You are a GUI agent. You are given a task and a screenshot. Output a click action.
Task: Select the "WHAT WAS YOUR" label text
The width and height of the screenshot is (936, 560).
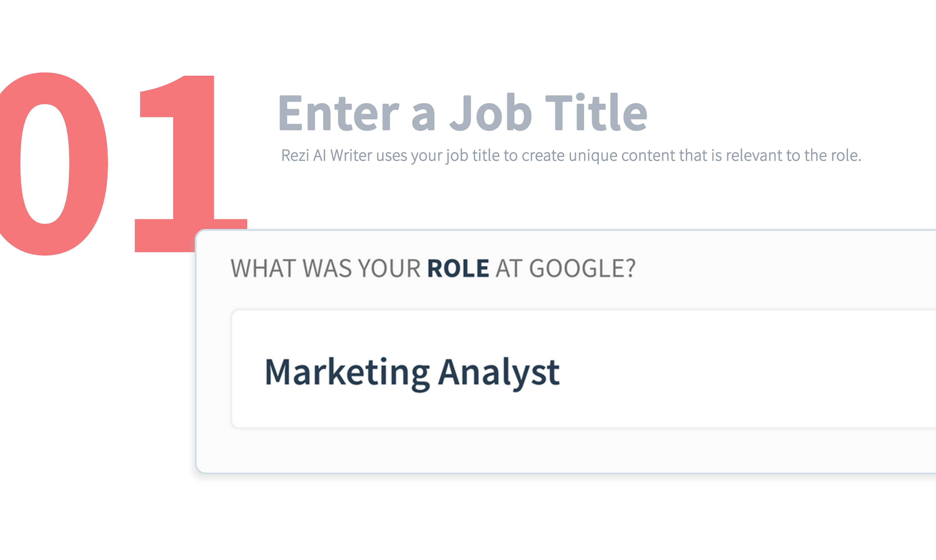coord(326,269)
